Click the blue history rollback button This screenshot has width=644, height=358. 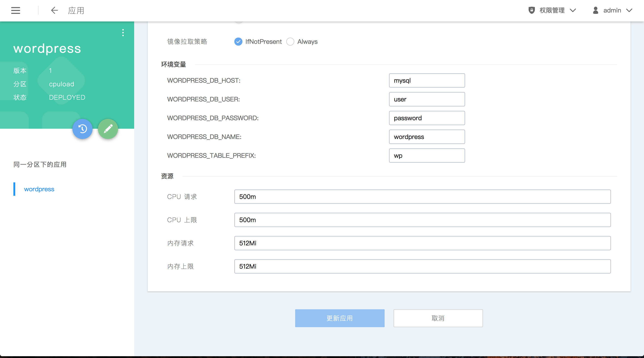(83, 129)
